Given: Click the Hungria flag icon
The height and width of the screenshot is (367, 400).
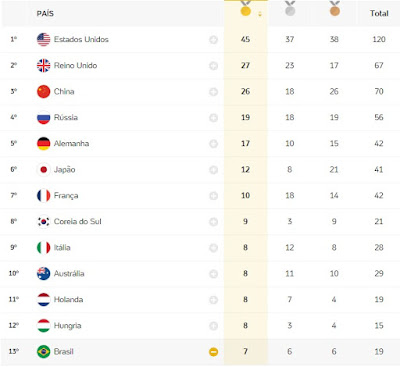Looking at the screenshot, I should tap(43, 326).
